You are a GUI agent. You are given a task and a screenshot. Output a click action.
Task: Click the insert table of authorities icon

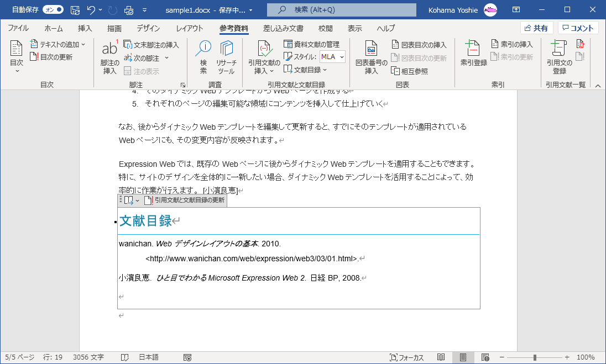click(580, 44)
